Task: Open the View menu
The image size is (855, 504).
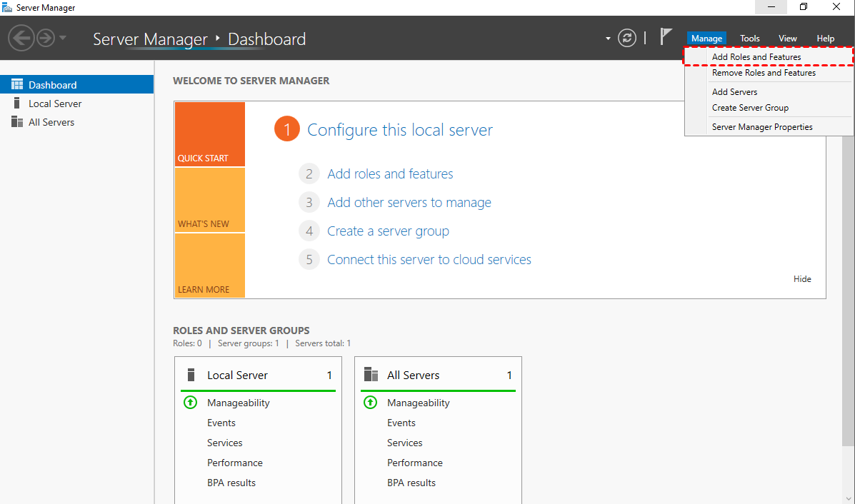Action: [x=787, y=39]
